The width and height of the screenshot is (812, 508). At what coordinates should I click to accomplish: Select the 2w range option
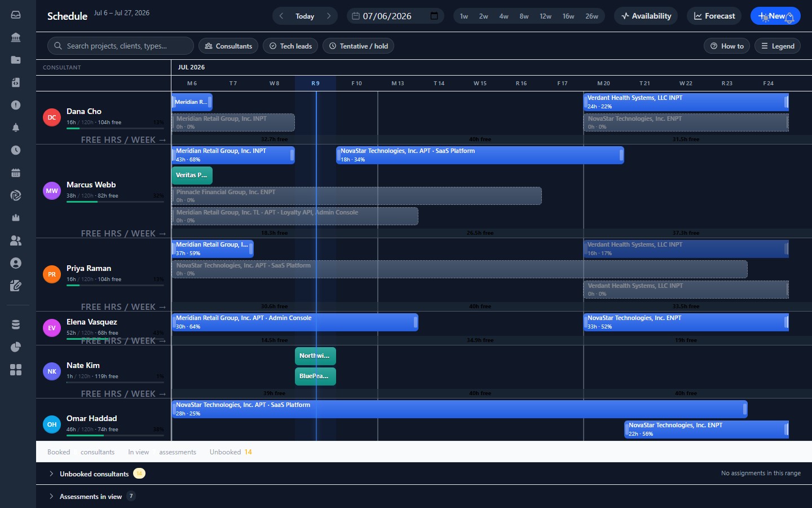pos(484,16)
